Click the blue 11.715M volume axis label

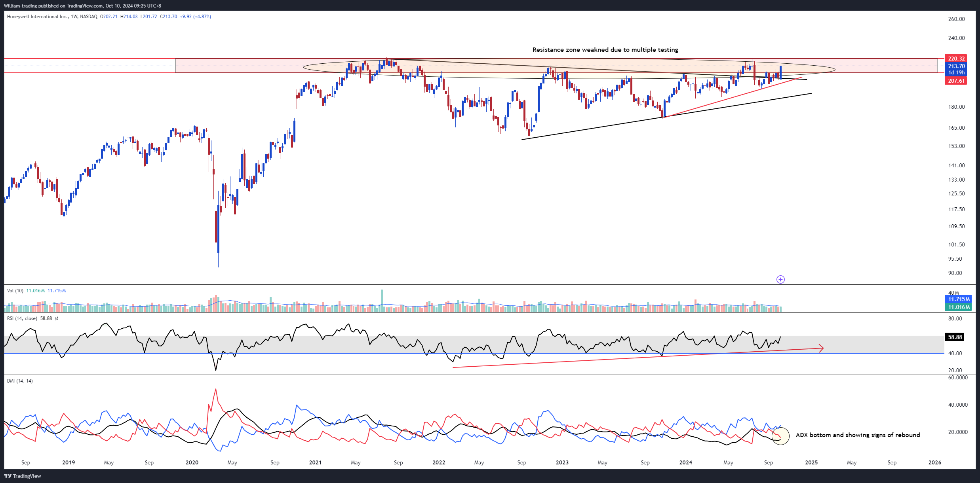pos(959,299)
